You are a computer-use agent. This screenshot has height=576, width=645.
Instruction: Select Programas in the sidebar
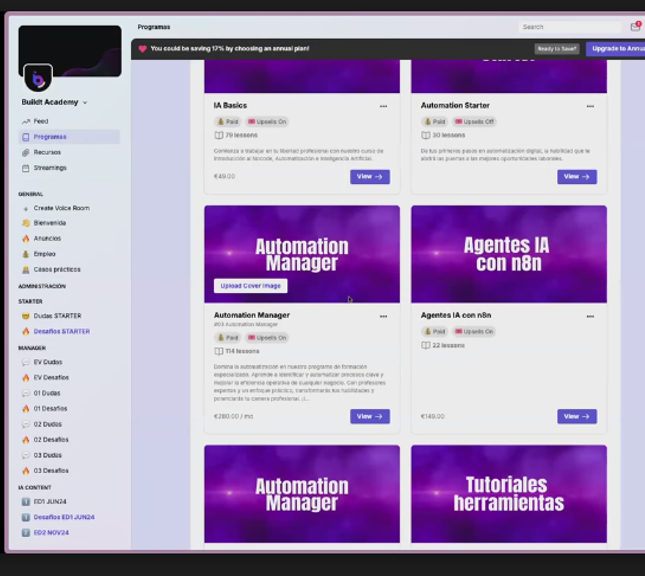point(49,137)
